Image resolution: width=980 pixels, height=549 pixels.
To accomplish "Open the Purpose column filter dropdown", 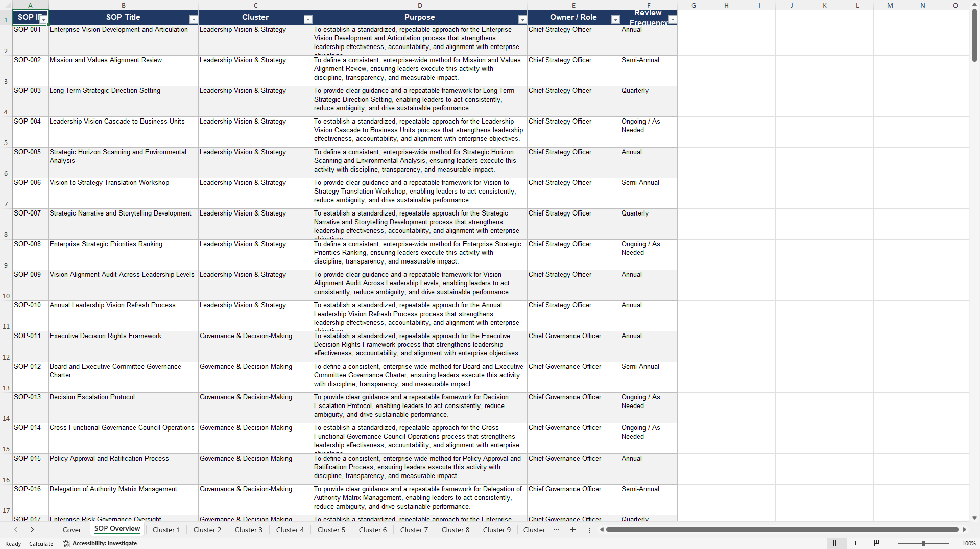I will point(522,19).
